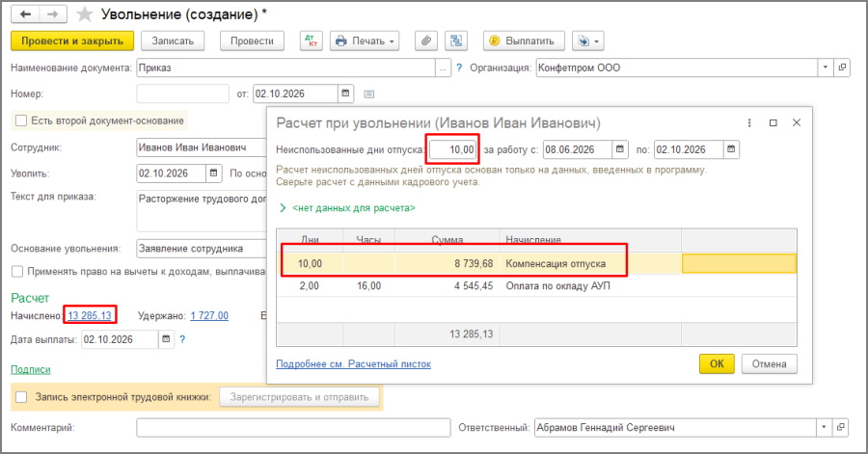Open the Организация dropdown list
This screenshot has width=868, height=454.
tap(826, 67)
